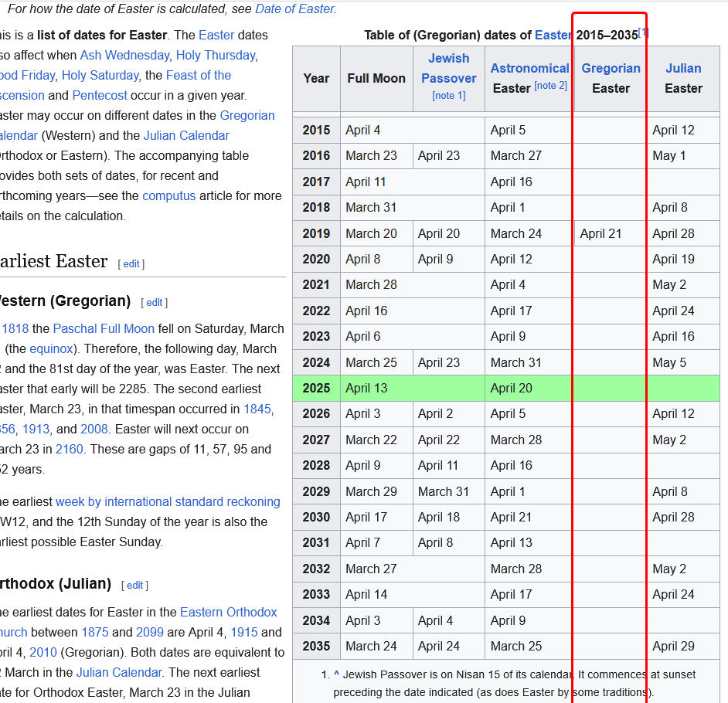Open the Date of Easter link
The height and width of the screenshot is (703, 728).
point(294,9)
